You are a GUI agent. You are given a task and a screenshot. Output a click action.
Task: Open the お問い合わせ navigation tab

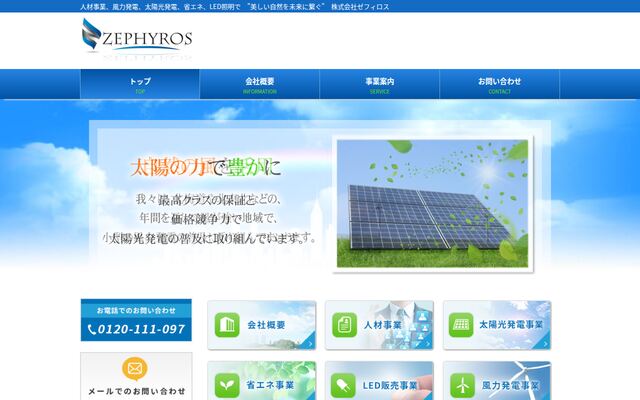(499, 84)
